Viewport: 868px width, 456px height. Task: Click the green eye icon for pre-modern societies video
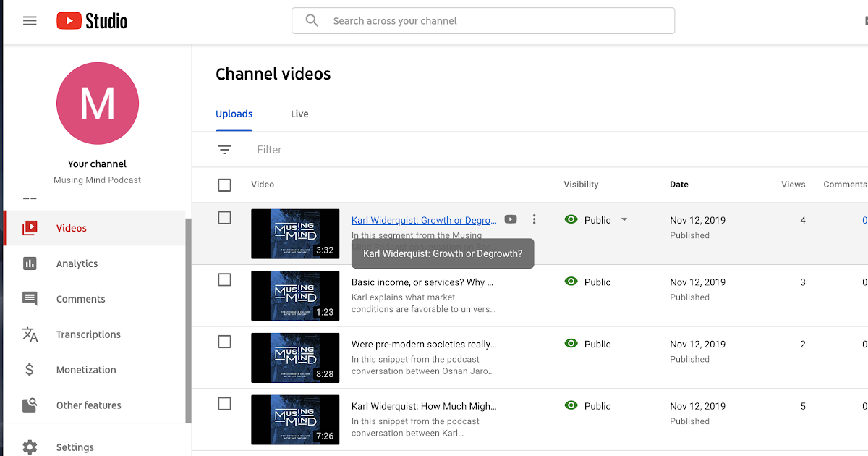tap(571, 344)
